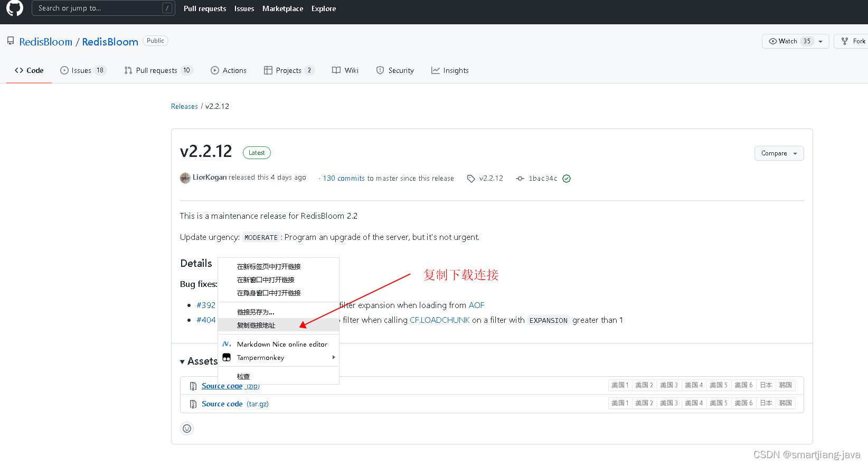Viewport: 868px width, 465px height.
Task: Select Markdown Nice online editor entry
Action: click(x=278, y=345)
